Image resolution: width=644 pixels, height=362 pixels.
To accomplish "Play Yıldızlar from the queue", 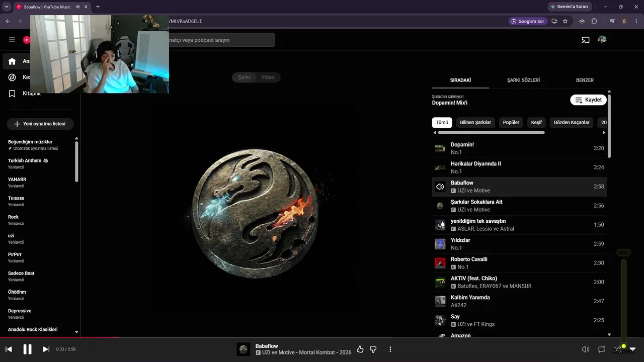I will click(519, 244).
